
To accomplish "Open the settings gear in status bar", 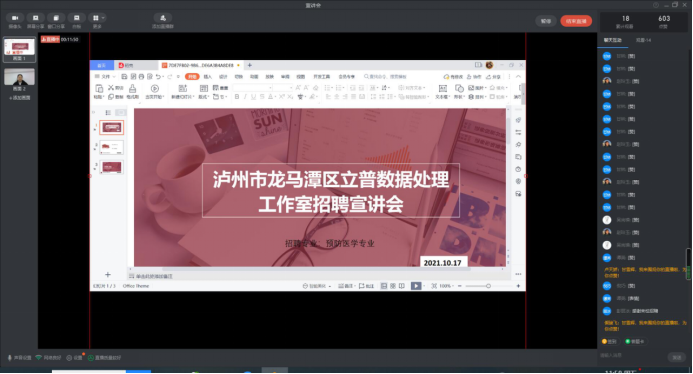I will pyautogui.click(x=69, y=358).
